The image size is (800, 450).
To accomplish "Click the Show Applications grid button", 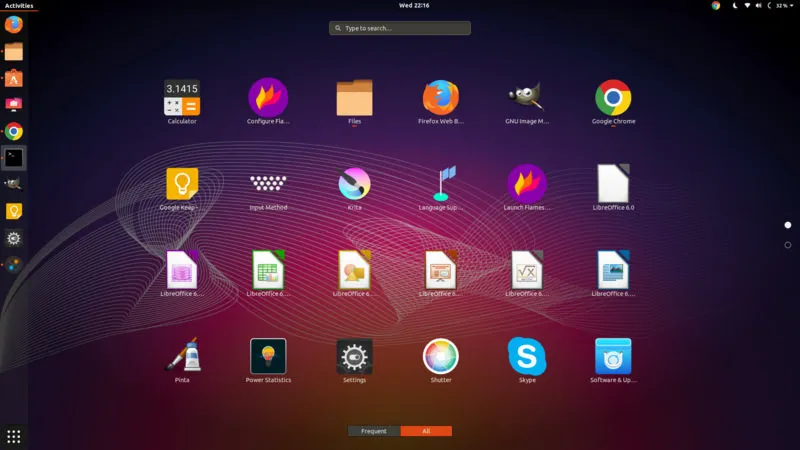I will pyautogui.click(x=14, y=437).
